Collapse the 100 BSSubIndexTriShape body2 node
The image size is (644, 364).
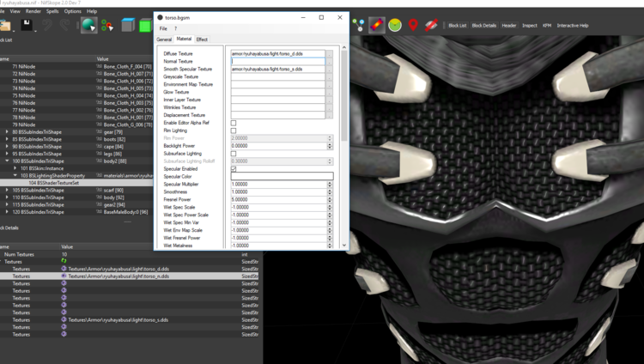[x=7, y=161]
